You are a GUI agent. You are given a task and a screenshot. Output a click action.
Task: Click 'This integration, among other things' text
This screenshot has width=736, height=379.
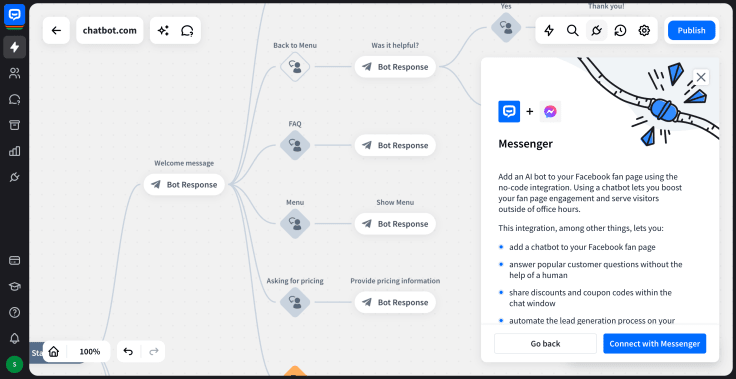[581, 228]
